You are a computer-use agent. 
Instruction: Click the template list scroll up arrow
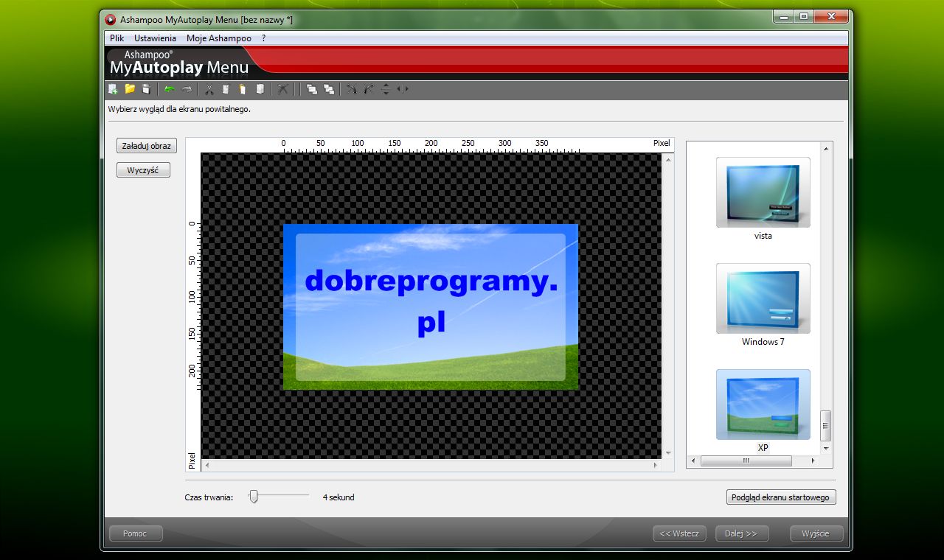826,149
